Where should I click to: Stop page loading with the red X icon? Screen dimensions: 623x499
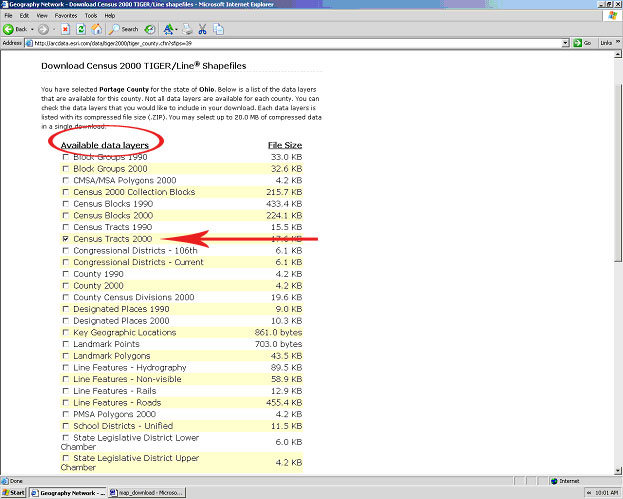(65, 29)
